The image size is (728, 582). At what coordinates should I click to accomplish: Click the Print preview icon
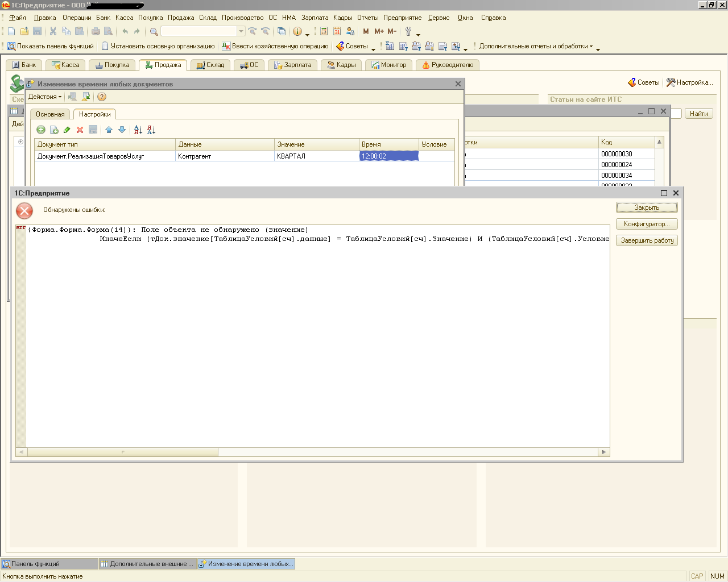tap(108, 31)
